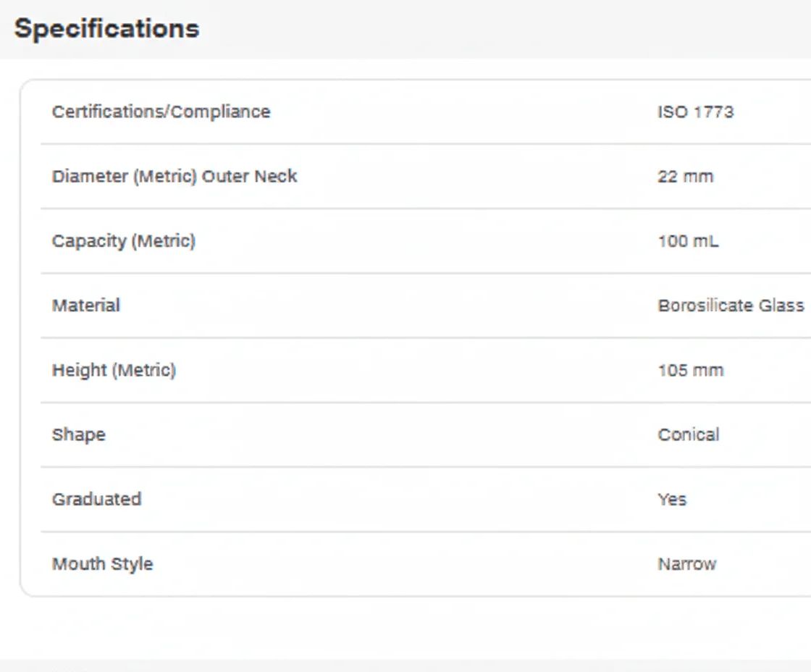The width and height of the screenshot is (811, 672).
Task: Select the Borosilicate Glass value
Action: tap(731, 306)
